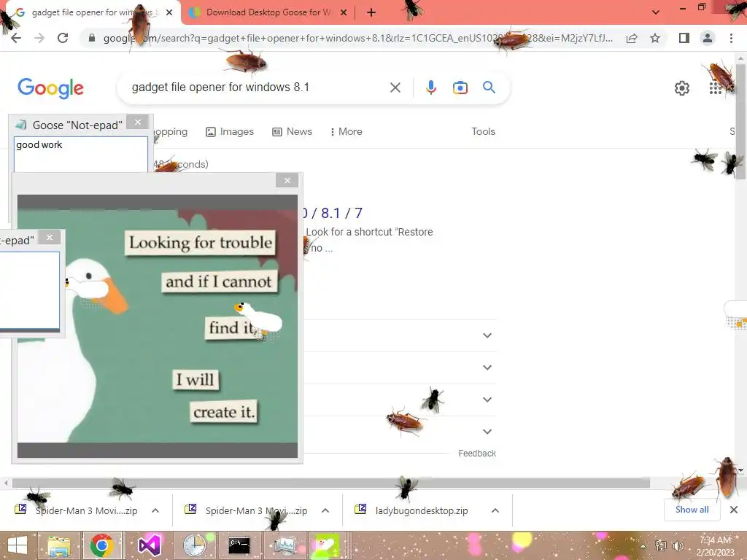
Task: Close the goose meme image window
Action: [287, 181]
